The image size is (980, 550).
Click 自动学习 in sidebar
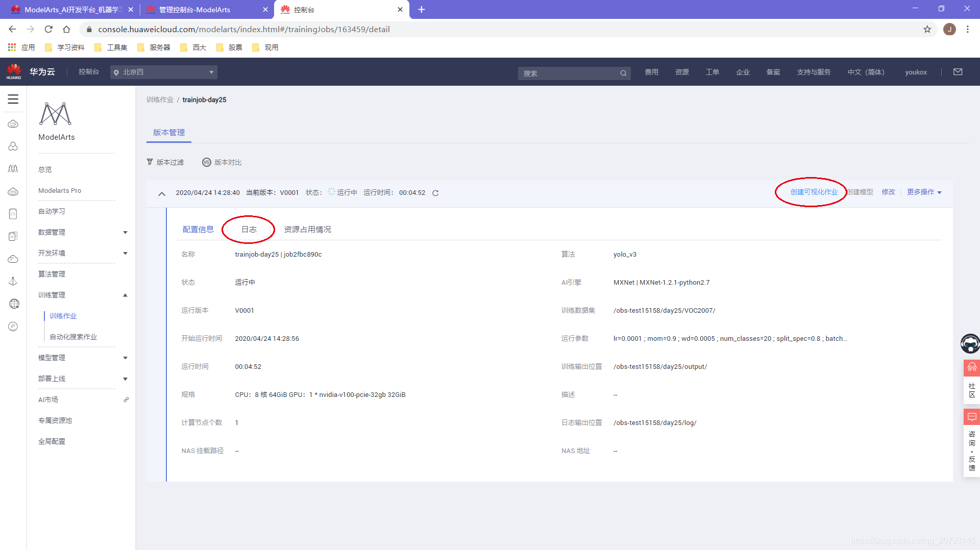click(x=52, y=211)
